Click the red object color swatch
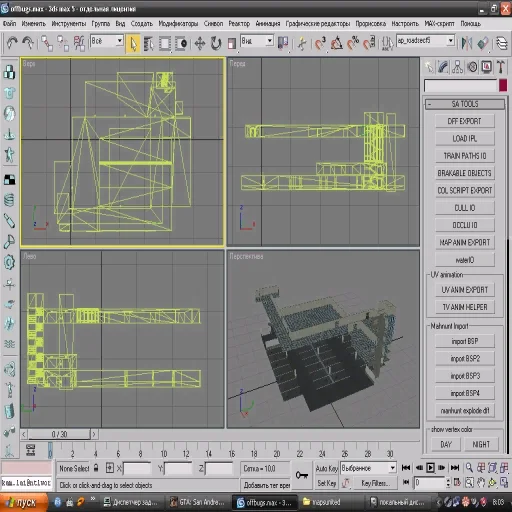Viewport: 512px width, 512px height. [x=503, y=85]
